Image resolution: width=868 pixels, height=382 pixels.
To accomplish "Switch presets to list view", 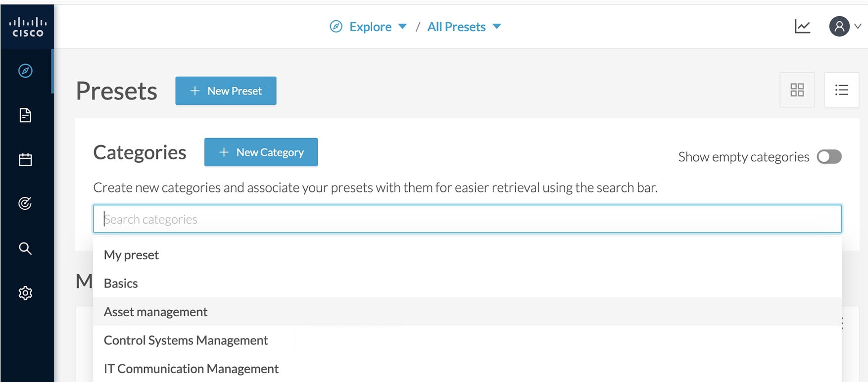I will coord(842,90).
